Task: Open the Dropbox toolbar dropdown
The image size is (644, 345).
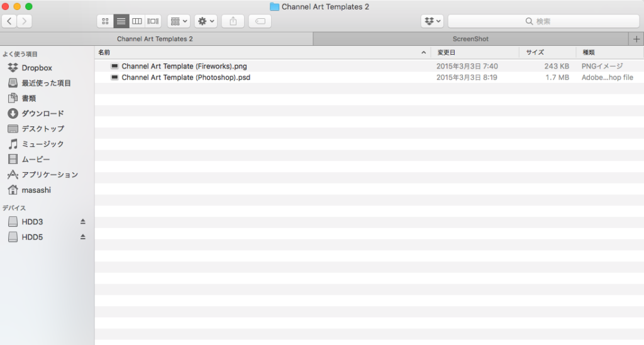Action: click(x=432, y=21)
